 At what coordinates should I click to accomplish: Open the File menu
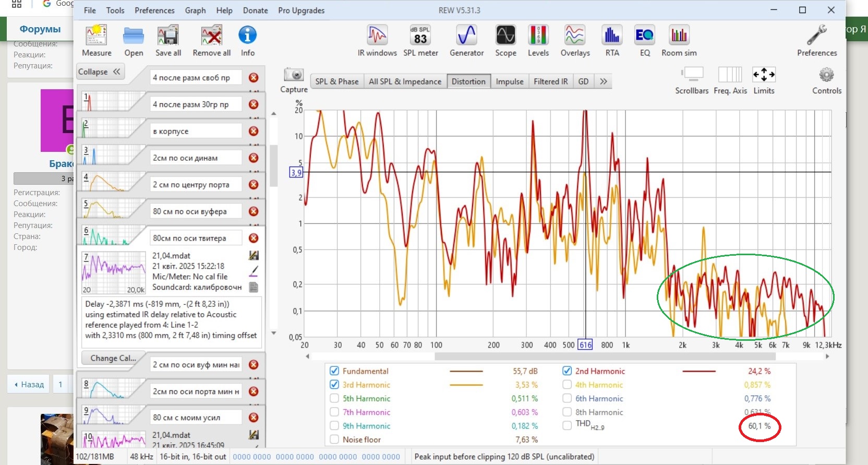[x=90, y=10]
